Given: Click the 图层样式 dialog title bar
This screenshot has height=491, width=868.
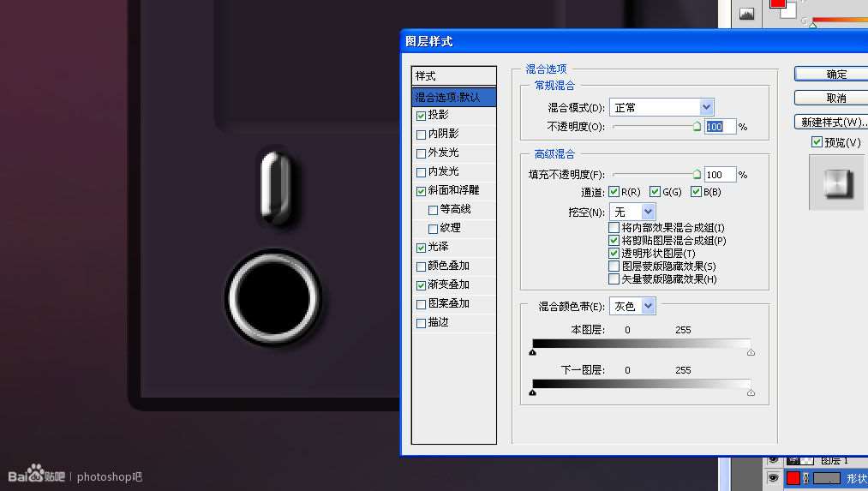Looking at the screenshot, I should click(634, 41).
